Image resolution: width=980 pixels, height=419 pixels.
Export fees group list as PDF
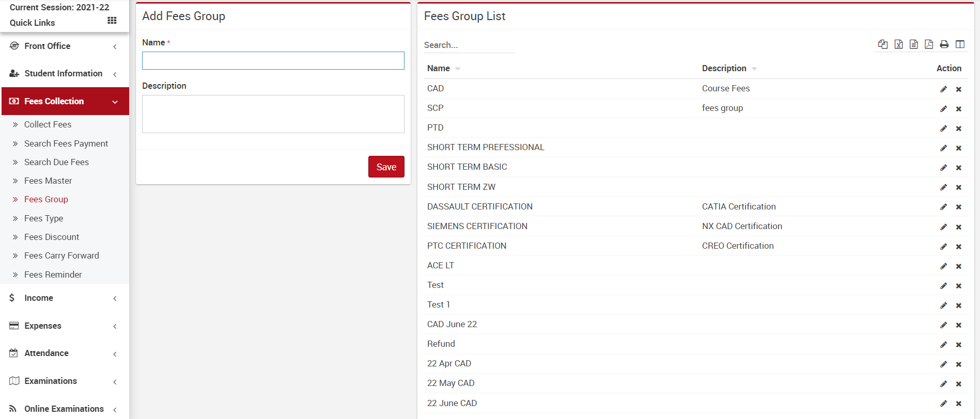coord(929,44)
